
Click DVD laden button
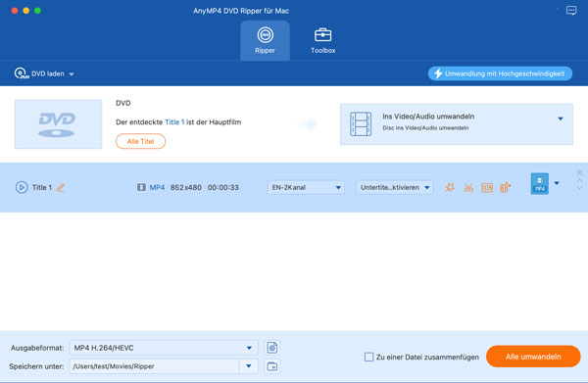[44, 73]
